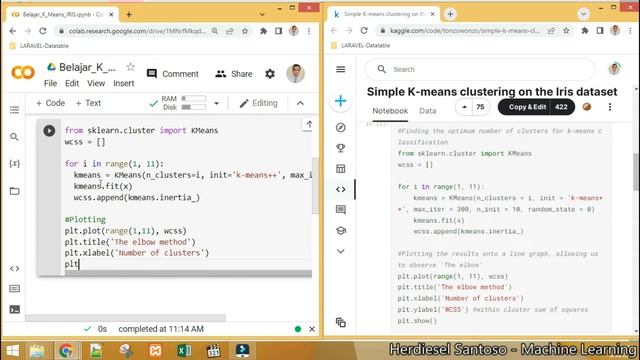
Task: Open Colab Insert menu
Action: point(124,83)
